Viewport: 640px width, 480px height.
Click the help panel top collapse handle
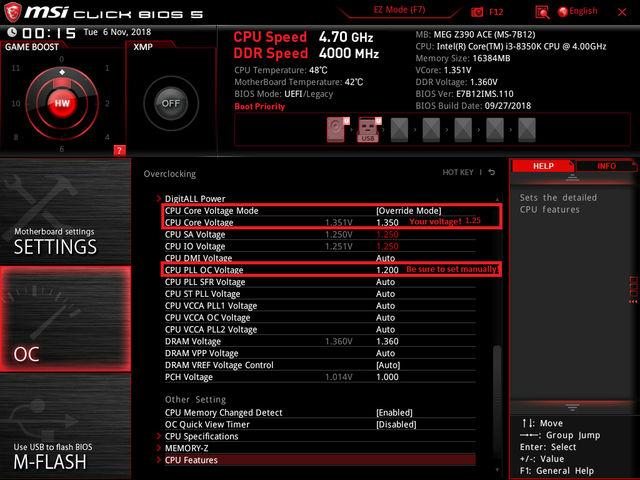click(572, 178)
